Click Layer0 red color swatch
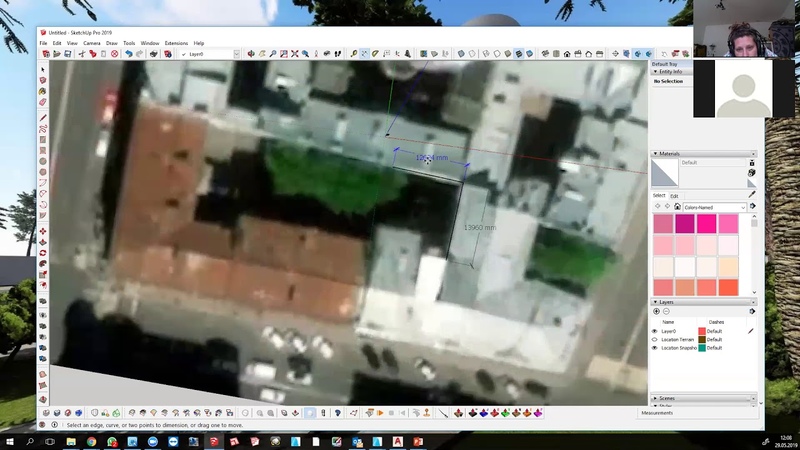This screenshot has width=800, height=450. (x=702, y=331)
